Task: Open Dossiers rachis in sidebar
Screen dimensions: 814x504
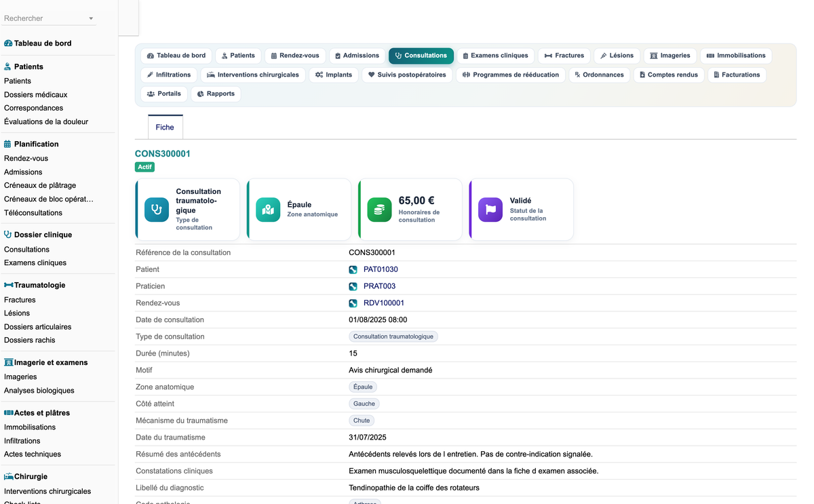Action: pyautogui.click(x=30, y=340)
